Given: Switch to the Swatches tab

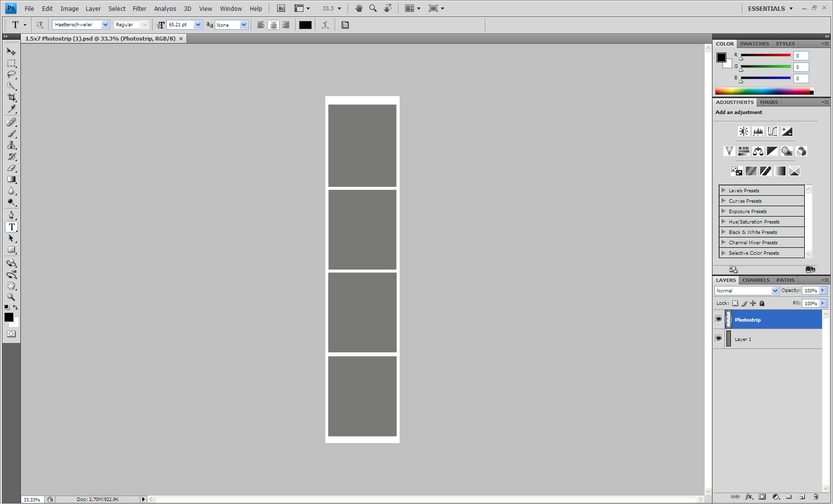Looking at the screenshot, I should pos(754,44).
